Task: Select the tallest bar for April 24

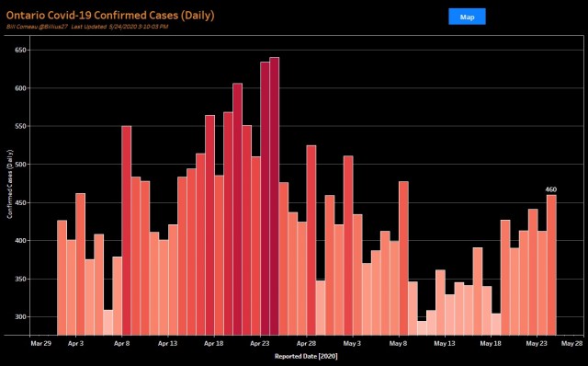Action: click(275, 196)
